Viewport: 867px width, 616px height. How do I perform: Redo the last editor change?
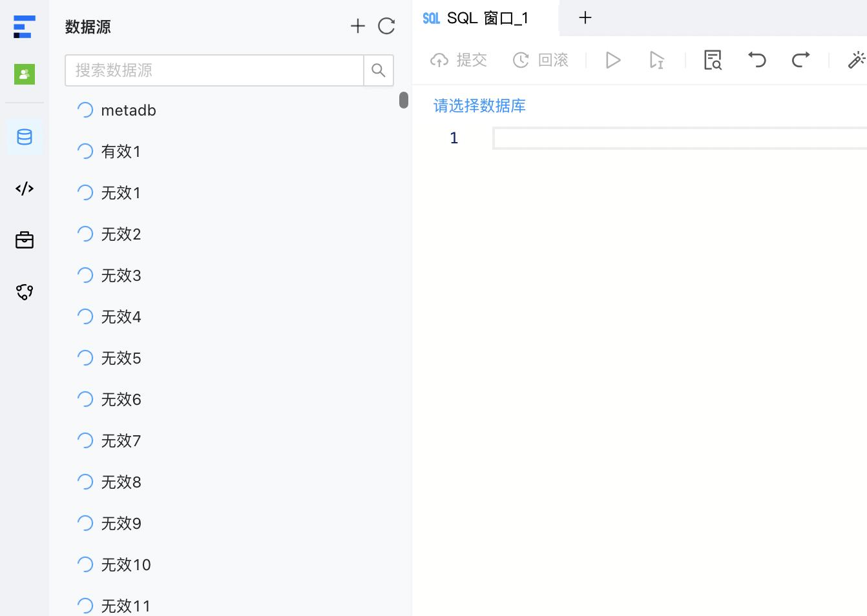[x=800, y=59]
